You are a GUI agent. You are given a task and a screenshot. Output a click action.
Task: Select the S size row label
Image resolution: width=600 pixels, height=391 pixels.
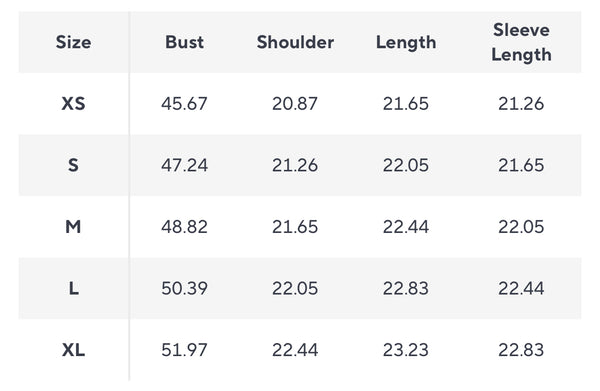coord(73,165)
